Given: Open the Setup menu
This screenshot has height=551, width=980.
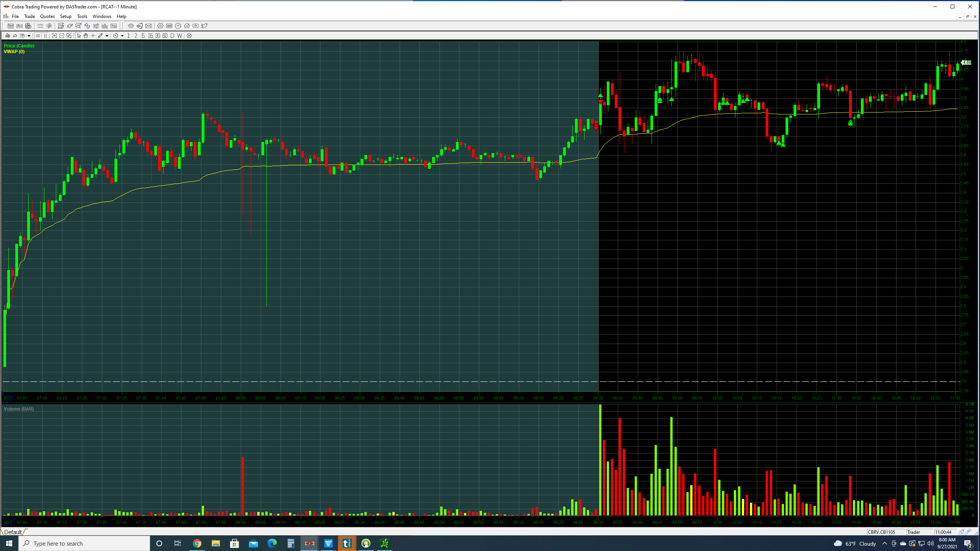Looking at the screenshot, I should click(65, 16).
